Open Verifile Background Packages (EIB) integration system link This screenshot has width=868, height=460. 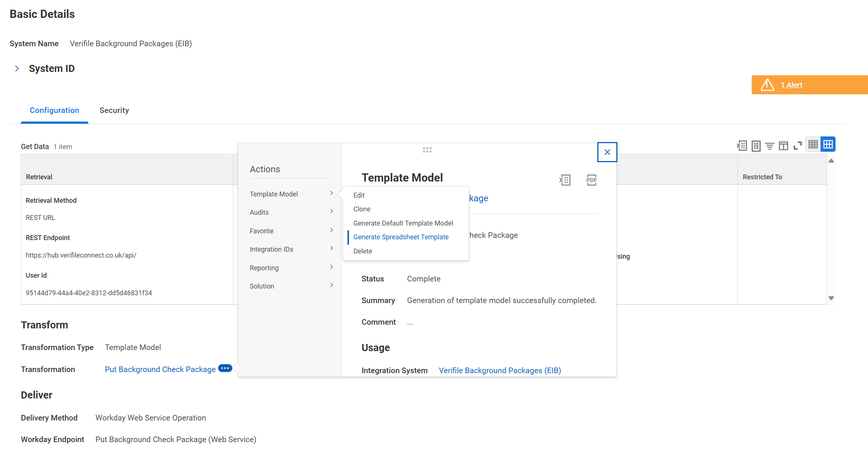(500, 370)
